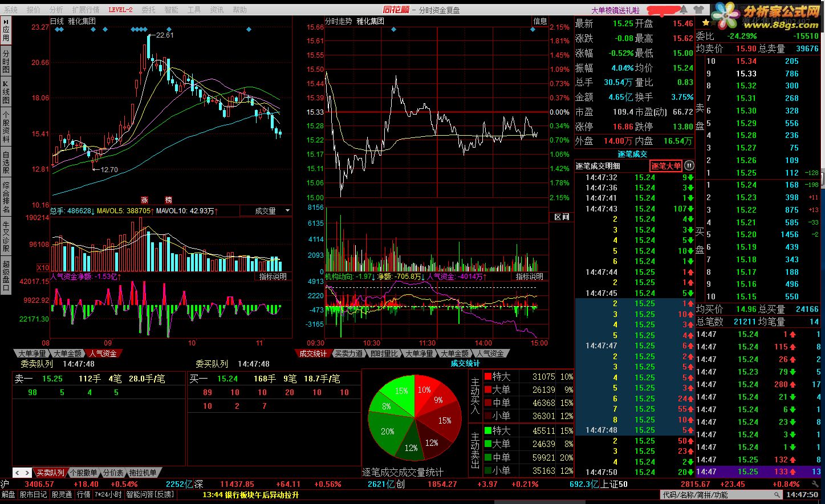Switch to the 大单金额 tab under daily chart
The image size is (825, 504).
(x=68, y=353)
